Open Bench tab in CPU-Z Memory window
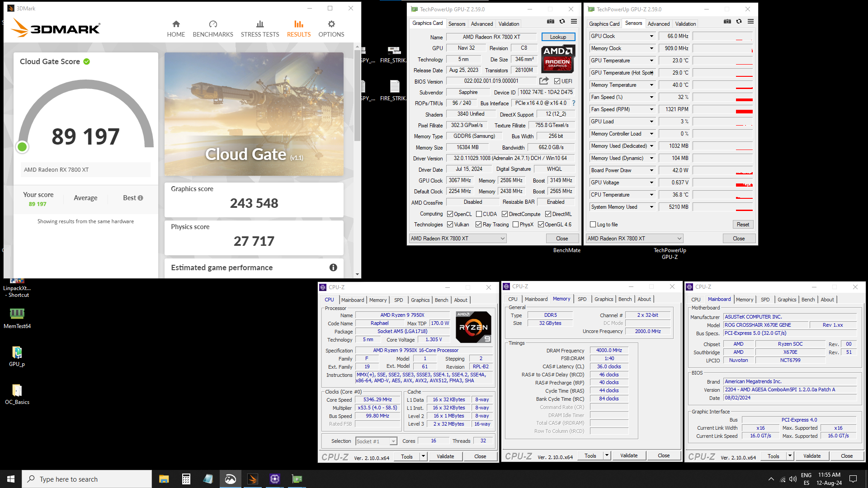The width and height of the screenshot is (868, 488). point(625,299)
